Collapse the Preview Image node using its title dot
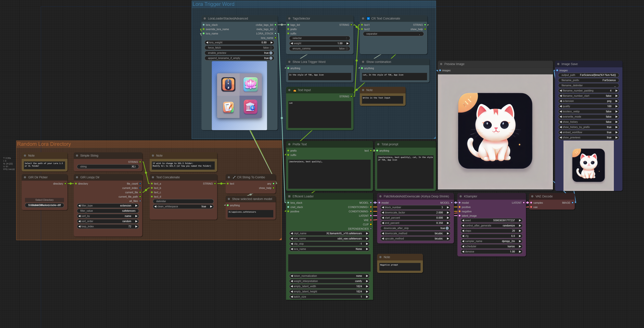Screen dimensions: 644x328 coord(441,64)
